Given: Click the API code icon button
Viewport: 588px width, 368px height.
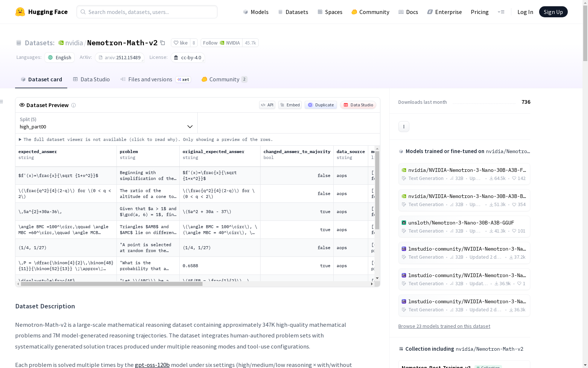Looking at the screenshot, I should (267, 105).
